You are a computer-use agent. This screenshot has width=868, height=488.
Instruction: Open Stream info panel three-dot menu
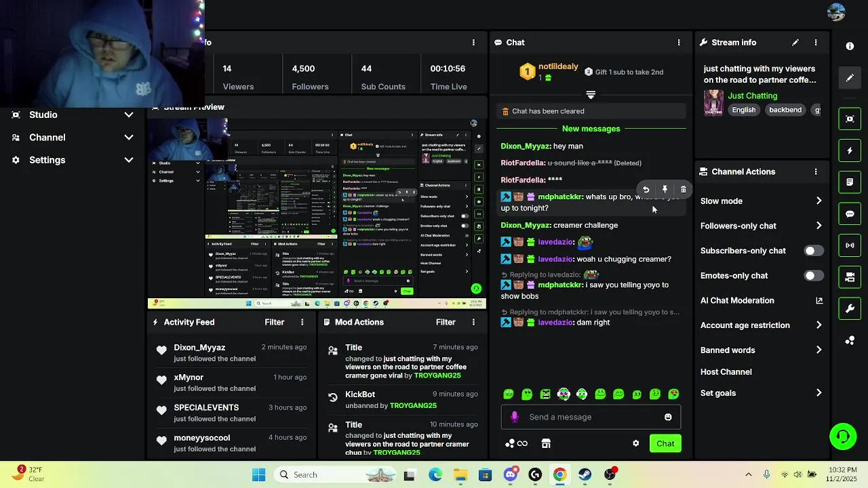pyautogui.click(x=816, y=43)
